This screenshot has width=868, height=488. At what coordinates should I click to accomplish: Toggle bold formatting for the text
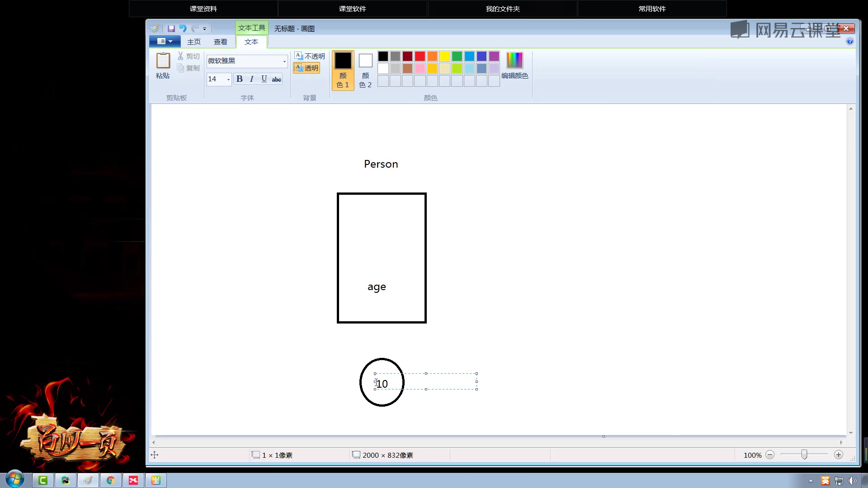tap(239, 78)
